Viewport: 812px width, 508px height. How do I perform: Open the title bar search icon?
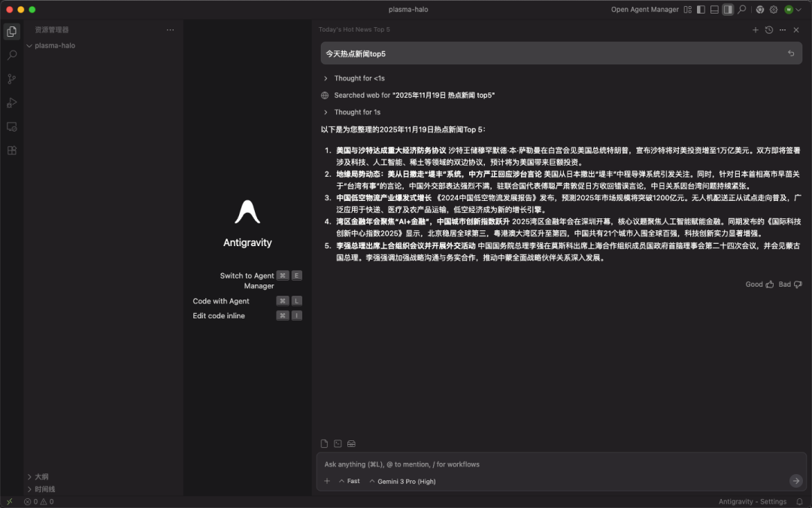pyautogui.click(x=742, y=10)
